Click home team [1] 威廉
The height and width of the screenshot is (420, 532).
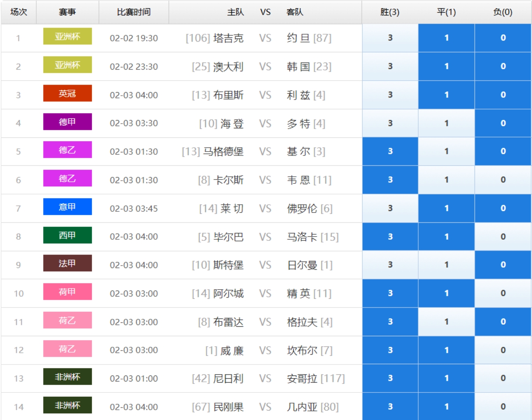tap(224, 350)
